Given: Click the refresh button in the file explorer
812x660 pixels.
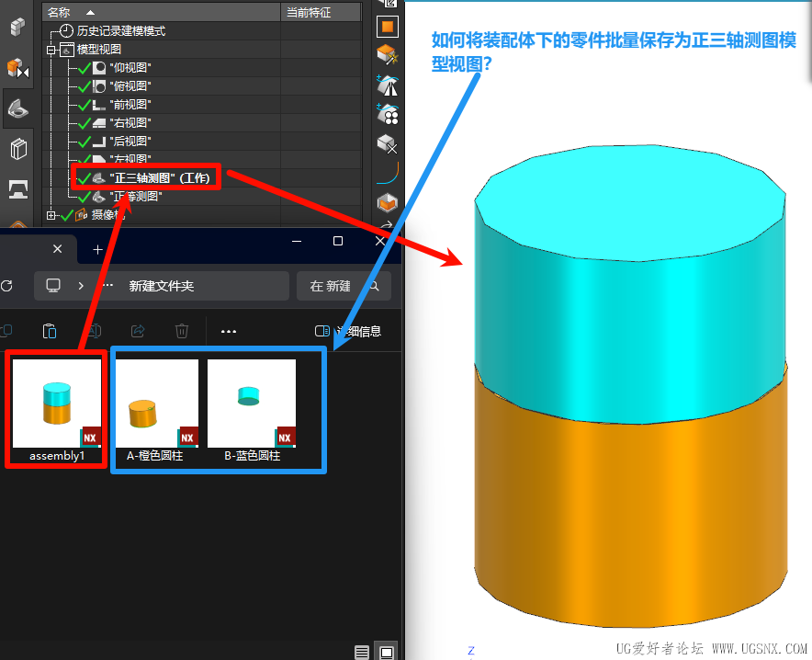Looking at the screenshot, I should tap(7, 286).
